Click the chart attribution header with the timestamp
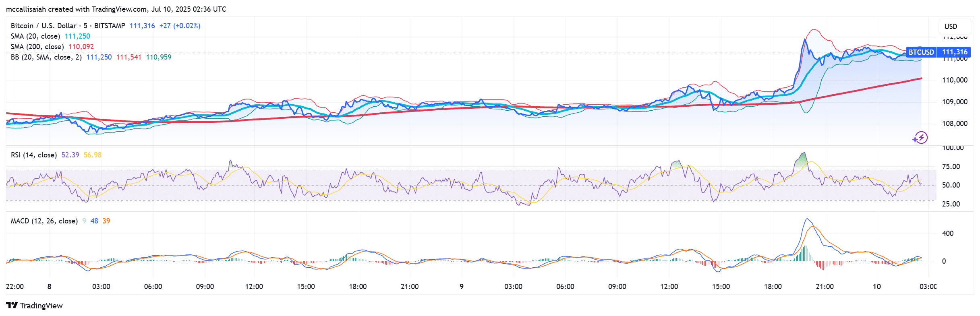 tap(116, 9)
